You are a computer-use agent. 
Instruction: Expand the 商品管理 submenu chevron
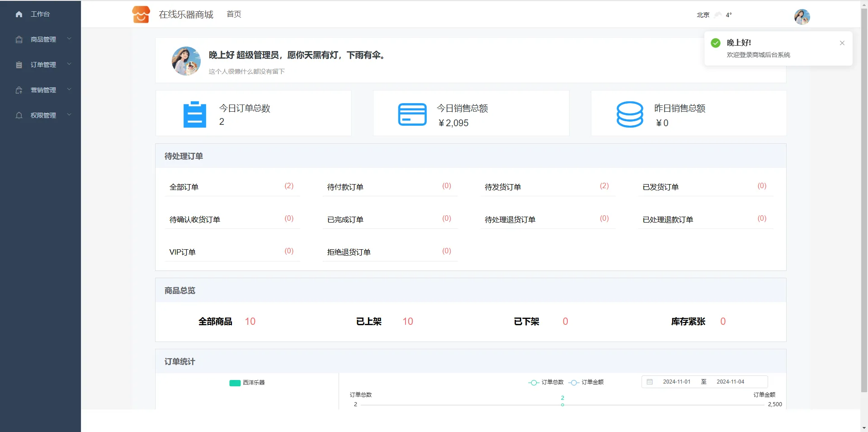[69, 39]
